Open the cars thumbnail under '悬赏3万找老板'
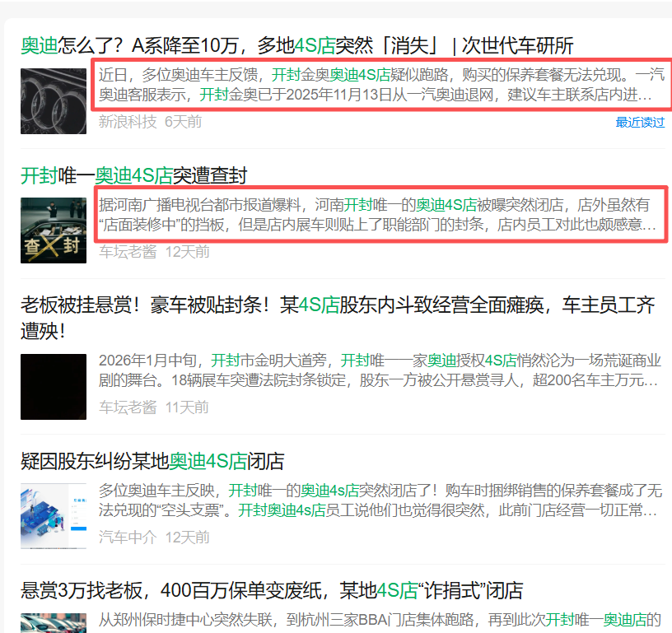 54,623
